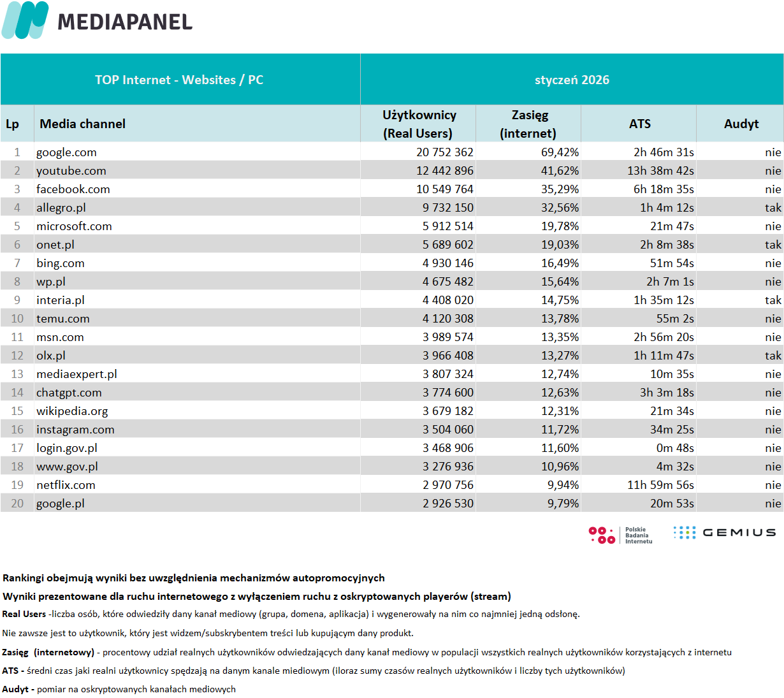The height and width of the screenshot is (698, 784).
Task: Click the Gemius logo
Action: (725, 533)
